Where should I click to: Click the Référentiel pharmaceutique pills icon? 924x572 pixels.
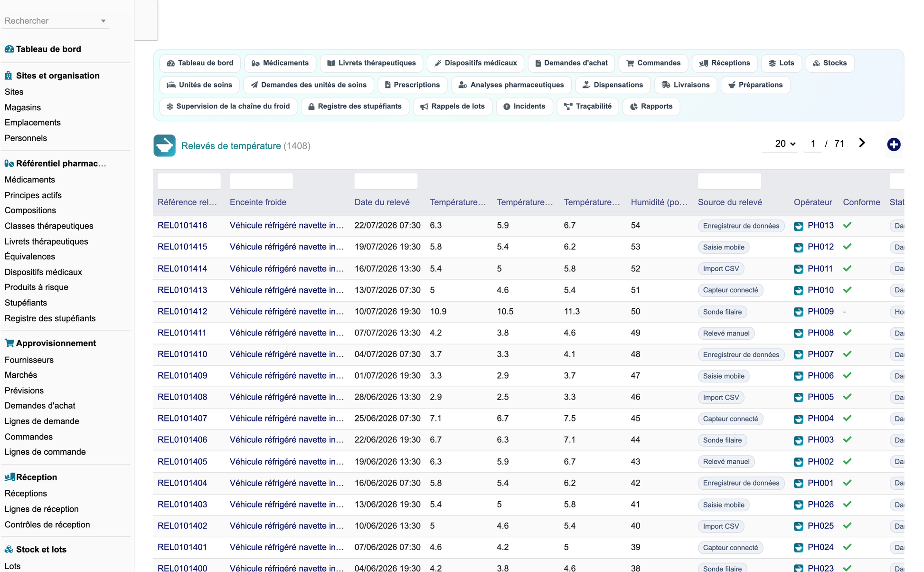pyautogui.click(x=9, y=163)
